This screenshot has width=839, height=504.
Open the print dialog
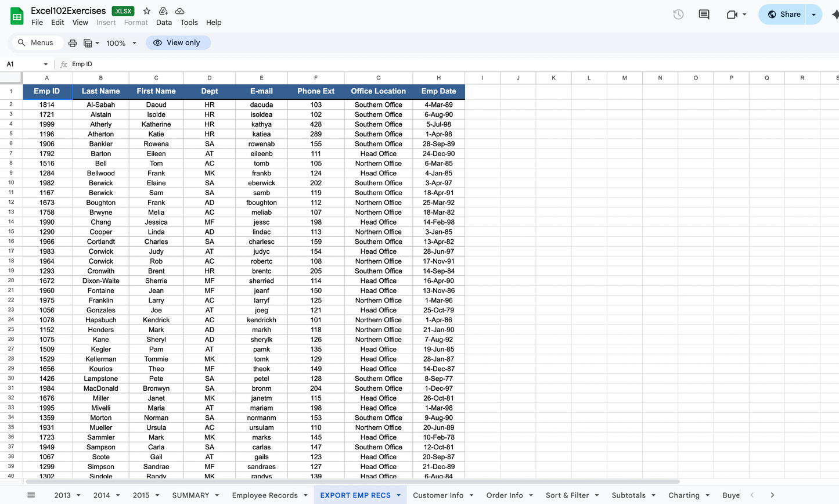pyautogui.click(x=72, y=42)
